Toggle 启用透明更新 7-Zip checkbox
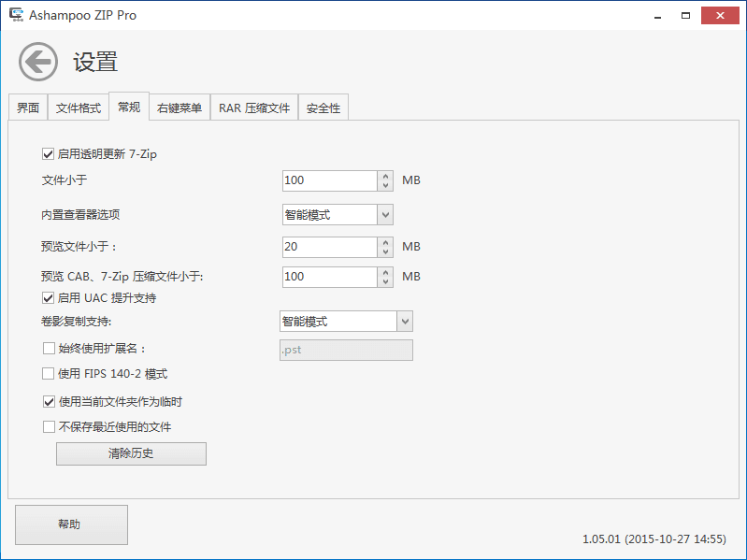Image resolution: width=747 pixels, height=560 pixels. pyautogui.click(x=49, y=154)
